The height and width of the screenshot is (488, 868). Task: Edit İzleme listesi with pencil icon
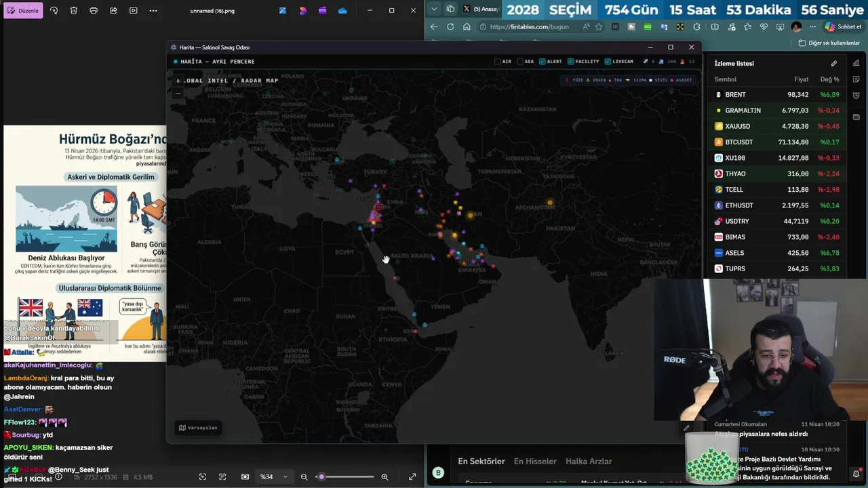coord(834,63)
